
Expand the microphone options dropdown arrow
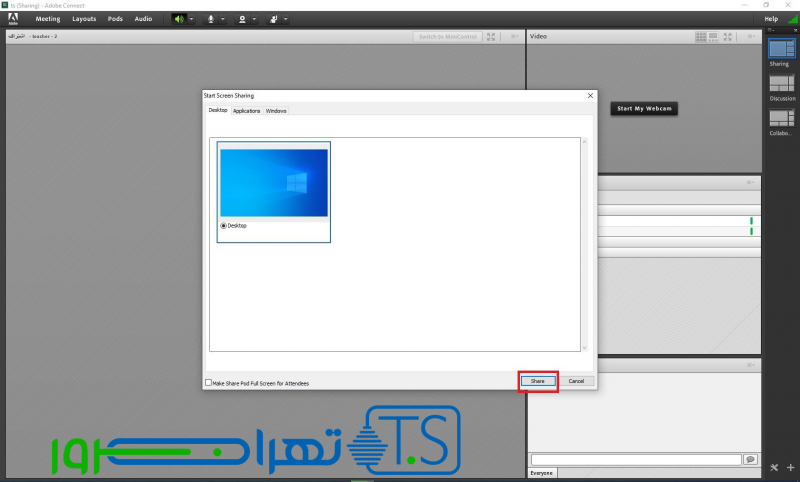click(223, 19)
